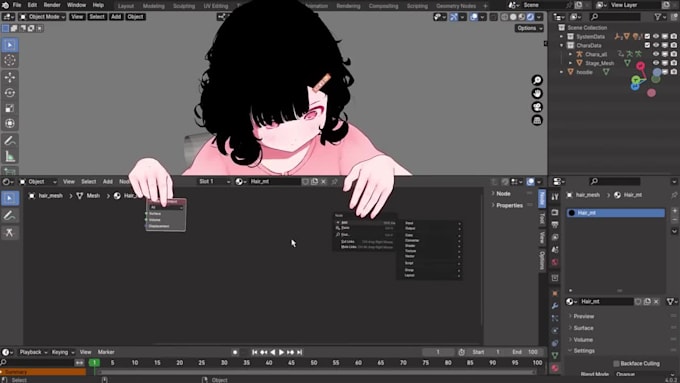This screenshot has width=680, height=383.
Task: Toggle SystemData collection exclude checkbox
Action: pos(647,36)
